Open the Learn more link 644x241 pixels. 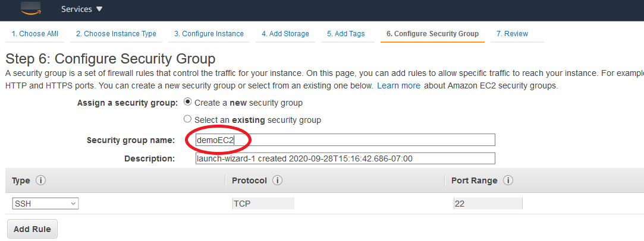tap(398, 86)
